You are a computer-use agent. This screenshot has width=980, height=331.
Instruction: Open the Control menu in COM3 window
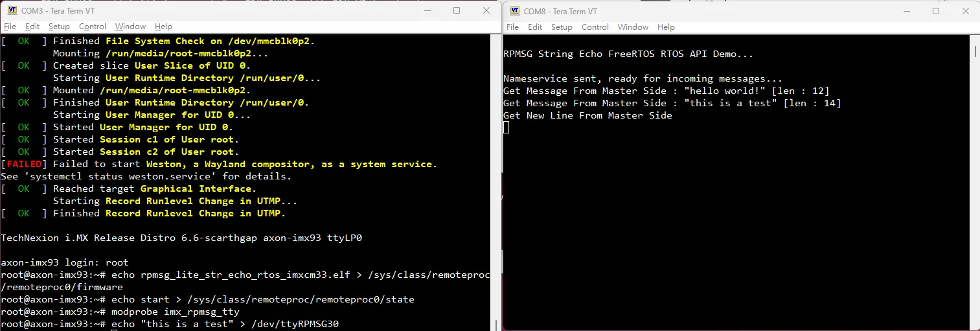click(x=93, y=27)
